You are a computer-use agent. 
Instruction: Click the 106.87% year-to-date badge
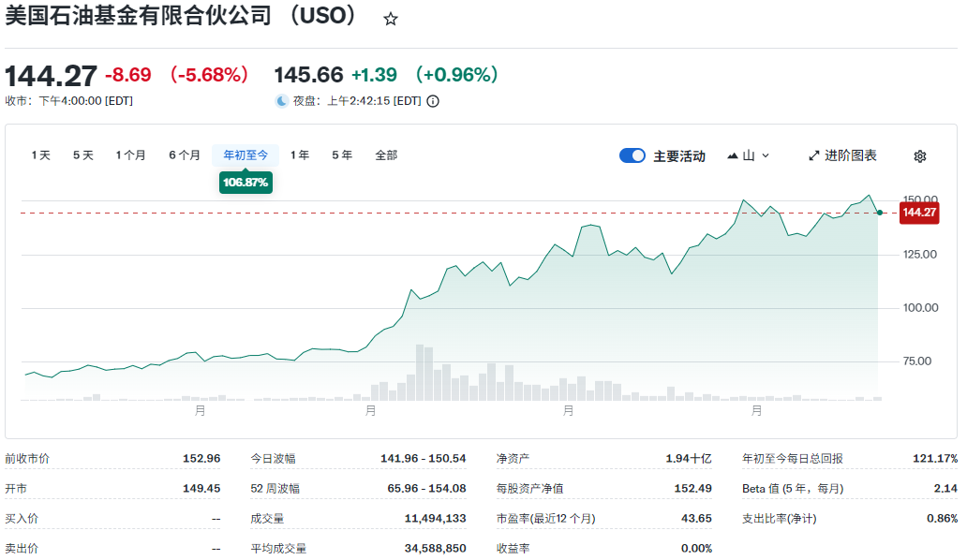coord(245,183)
